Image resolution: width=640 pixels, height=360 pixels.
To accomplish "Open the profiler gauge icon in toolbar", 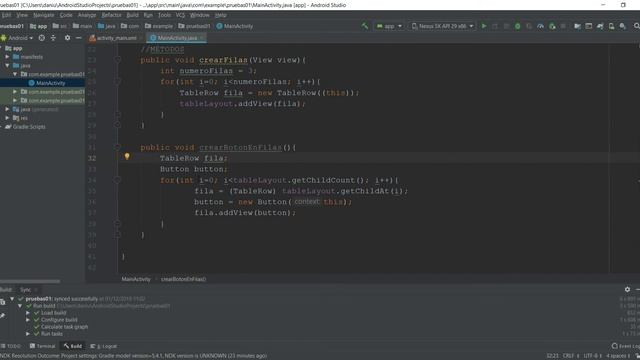I will 540,26.
